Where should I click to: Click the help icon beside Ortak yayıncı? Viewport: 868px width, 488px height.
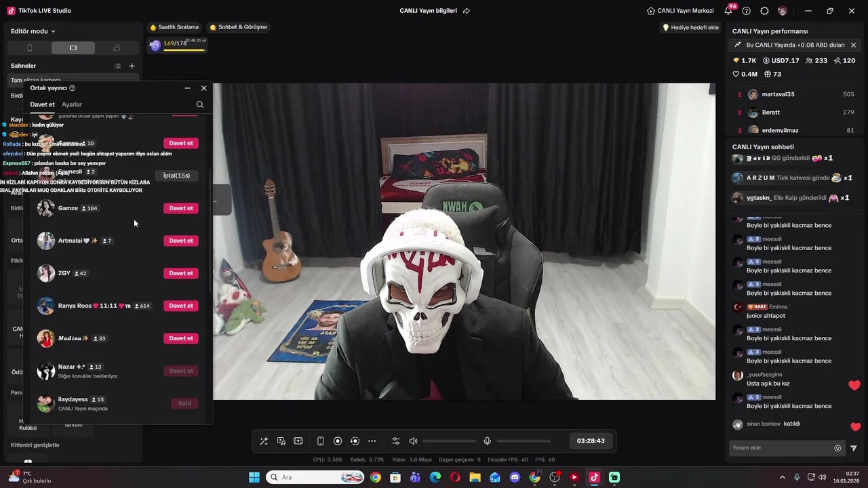pyautogui.click(x=73, y=88)
